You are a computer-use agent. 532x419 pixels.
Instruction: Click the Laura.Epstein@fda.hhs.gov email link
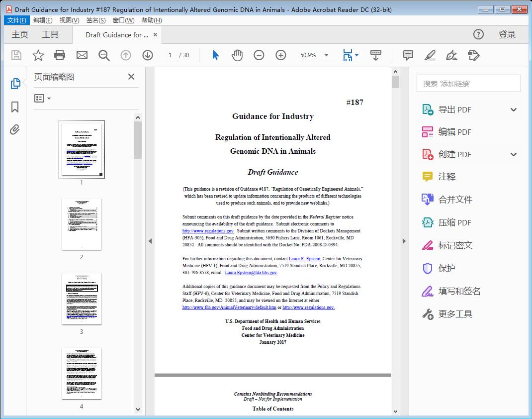pos(251,273)
